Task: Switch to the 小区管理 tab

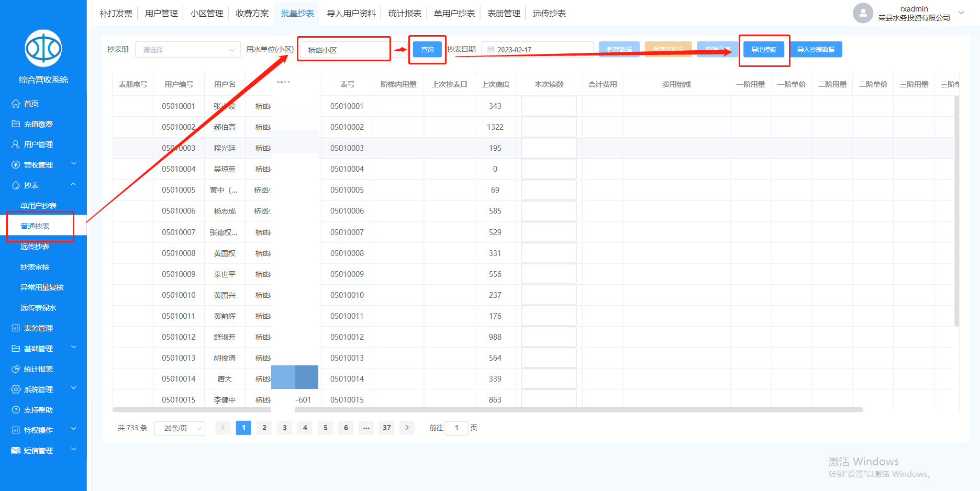Action: (x=207, y=14)
